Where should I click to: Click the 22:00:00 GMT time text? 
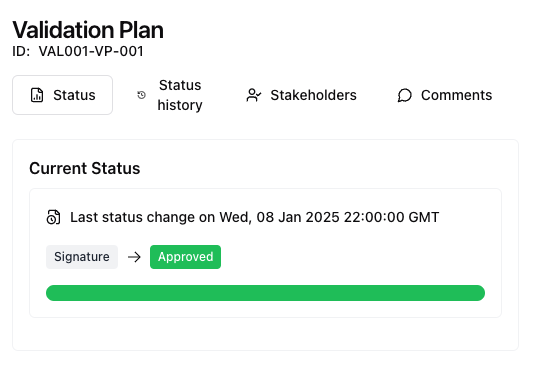(391, 217)
